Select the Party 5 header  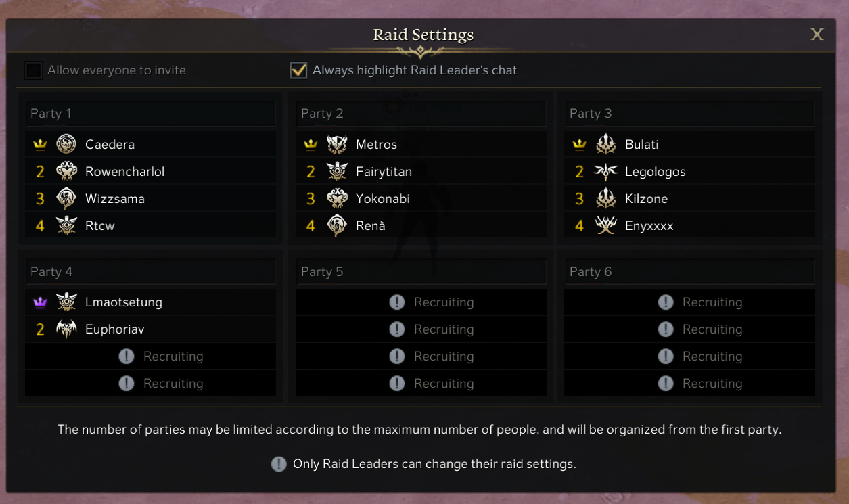pos(420,271)
